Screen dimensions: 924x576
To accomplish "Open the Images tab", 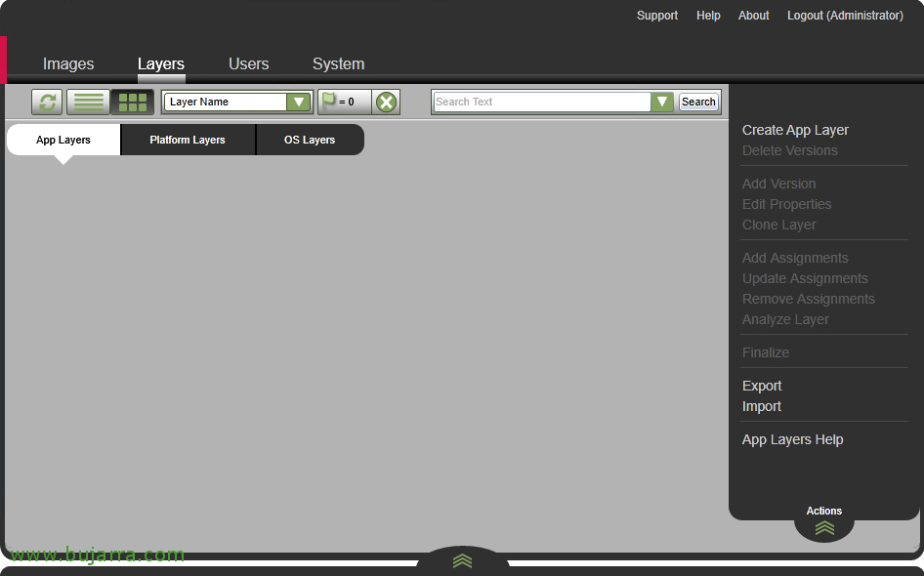I will click(68, 63).
